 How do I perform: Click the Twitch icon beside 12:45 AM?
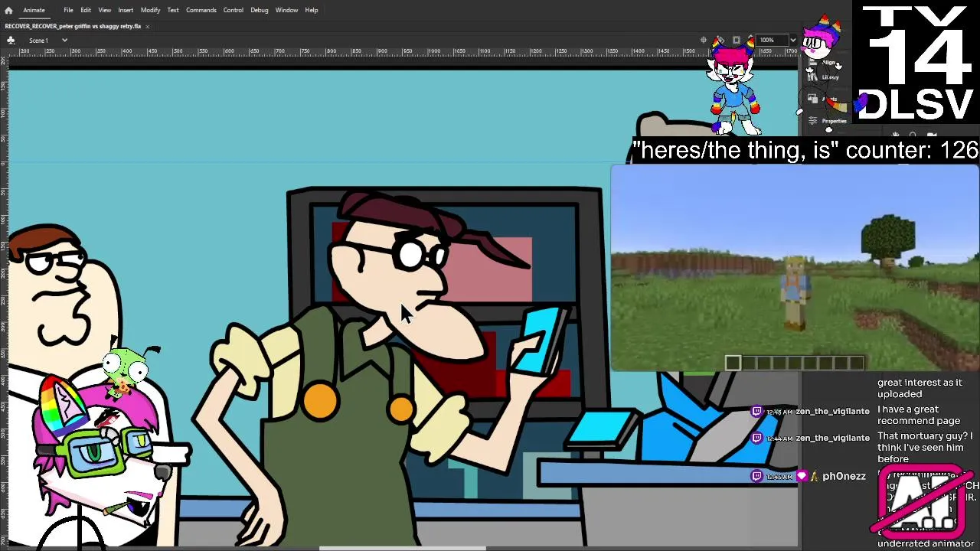pos(757,476)
